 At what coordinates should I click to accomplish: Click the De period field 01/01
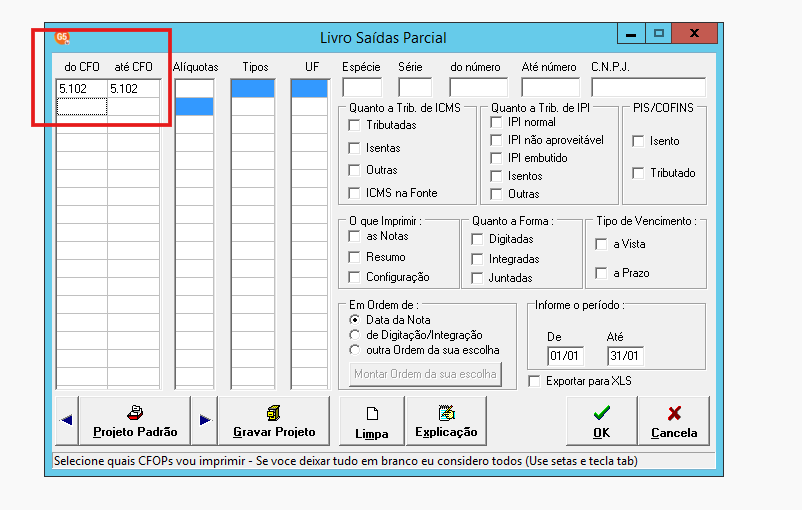(x=565, y=356)
